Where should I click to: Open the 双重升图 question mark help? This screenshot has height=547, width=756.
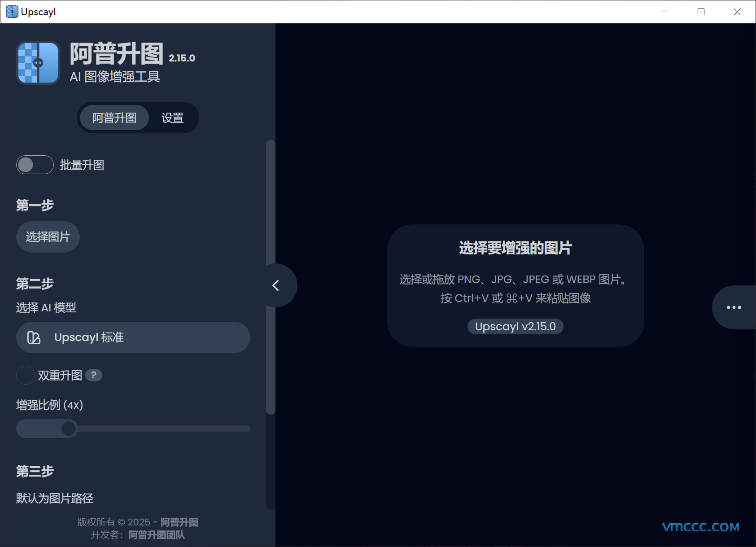pyautogui.click(x=93, y=375)
